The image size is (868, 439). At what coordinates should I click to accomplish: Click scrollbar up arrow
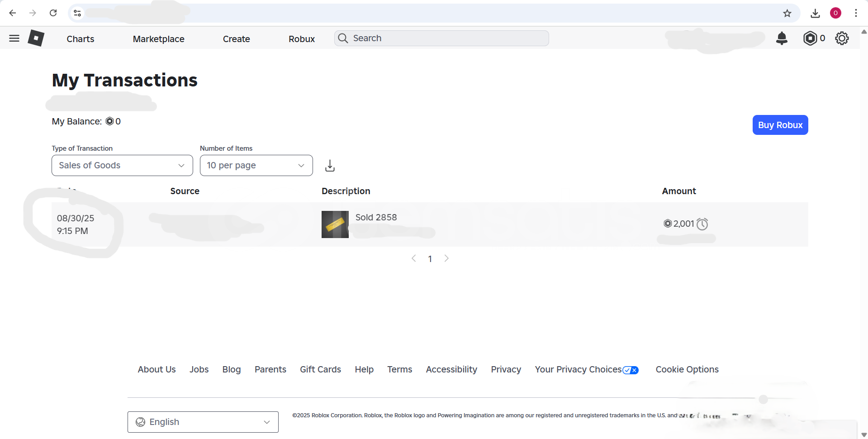[863, 32]
